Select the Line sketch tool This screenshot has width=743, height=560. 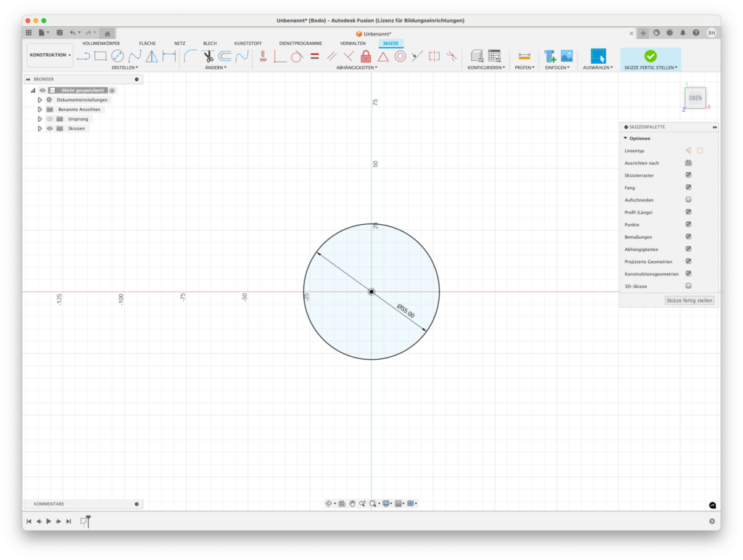(x=83, y=56)
